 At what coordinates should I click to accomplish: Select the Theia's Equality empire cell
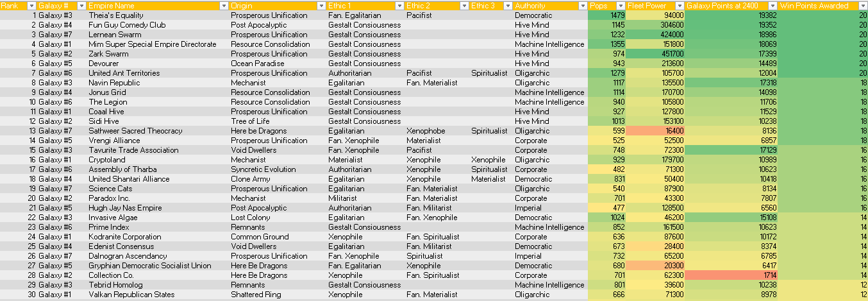(158, 15)
